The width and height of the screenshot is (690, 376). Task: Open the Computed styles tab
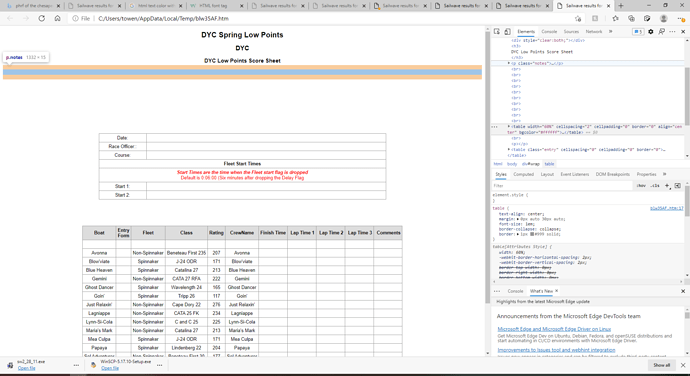pyautogui.click(x=523, y=174)
